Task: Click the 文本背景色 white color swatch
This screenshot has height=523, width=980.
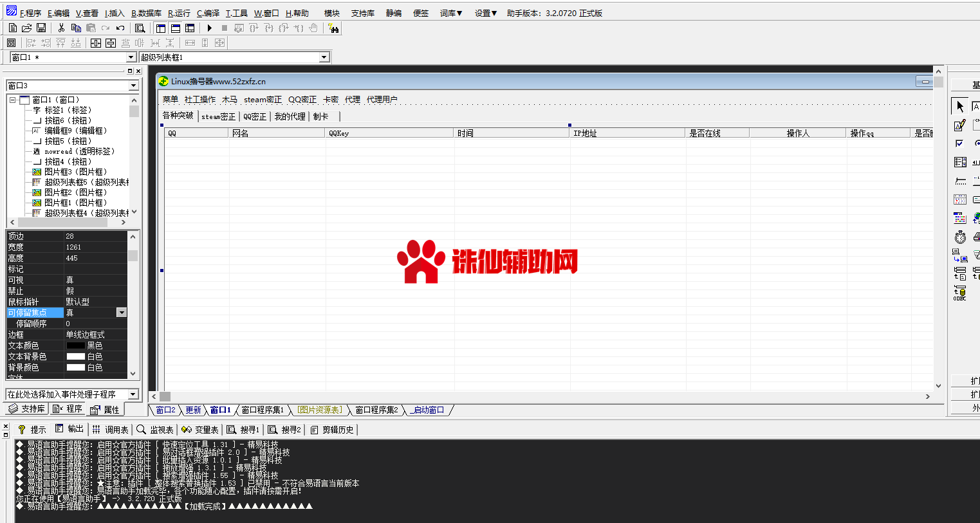Action: [75, 356]
